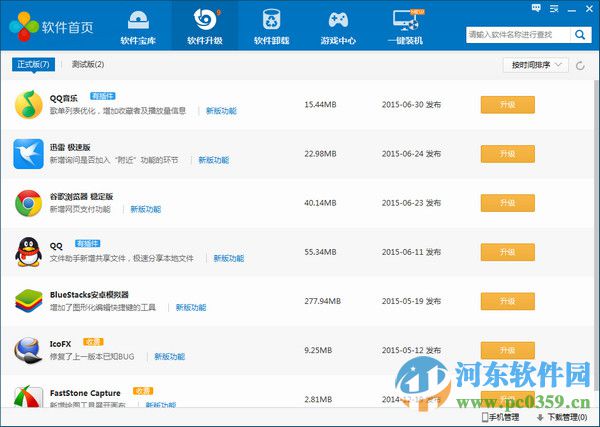Upgrade BlueStacks via 升级 button
Image resolution: width=600 pixels, height=427 pixels.
507,301
